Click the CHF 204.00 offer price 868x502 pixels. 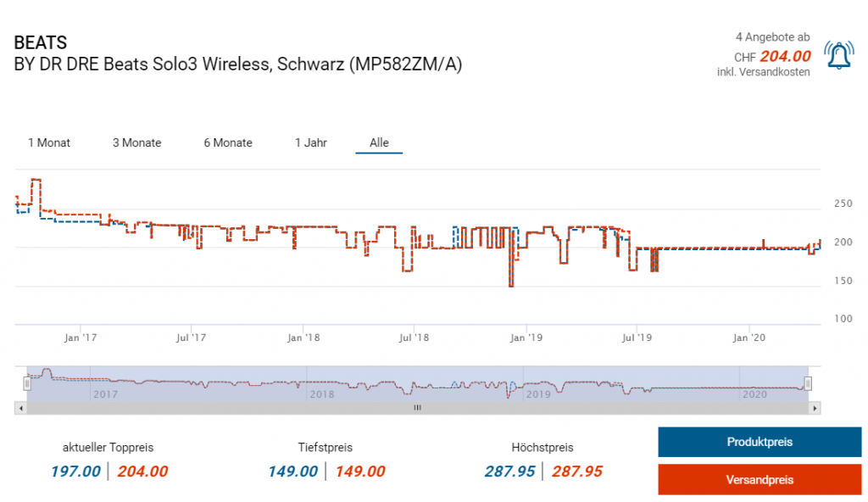click(x=784, y=57)
